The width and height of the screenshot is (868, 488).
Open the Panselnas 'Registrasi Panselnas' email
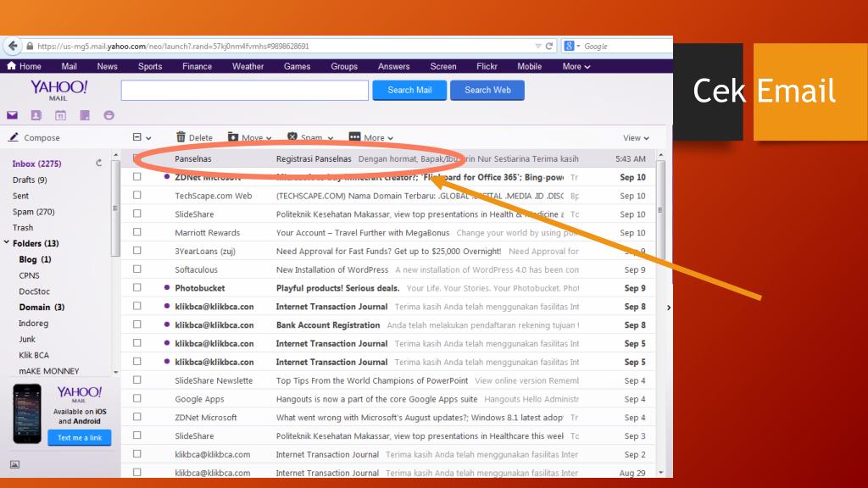[x=387, y=158]
